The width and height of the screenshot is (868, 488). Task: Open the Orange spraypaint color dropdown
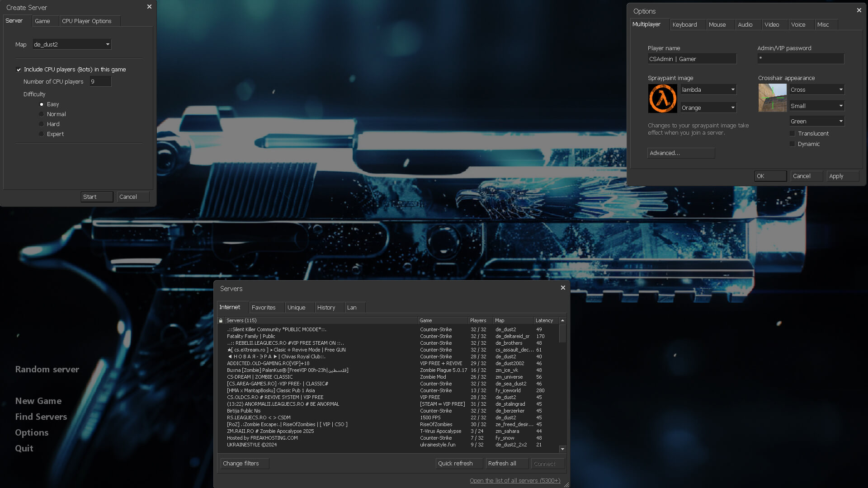click(x=708, y=108)
